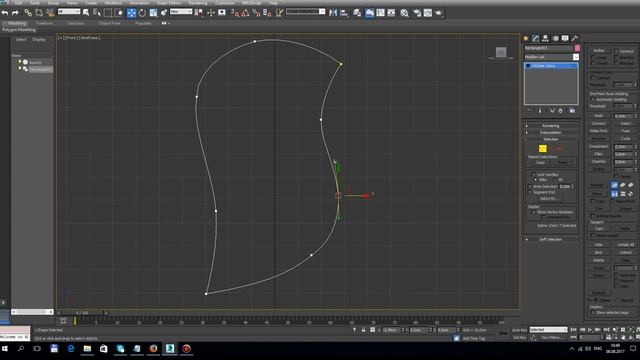Enable the Lock Handles checkbox
This screenshot has width=640, height=360.
(533, 174)
